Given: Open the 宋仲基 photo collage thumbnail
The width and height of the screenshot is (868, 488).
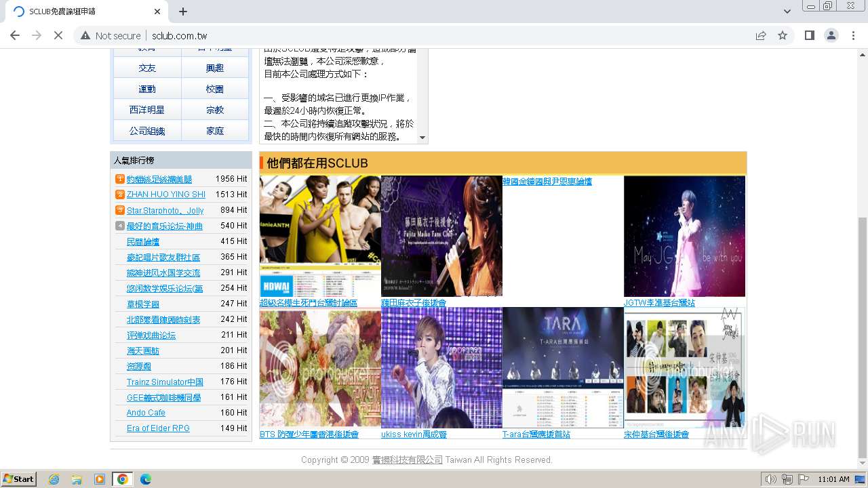Looking at the screenshot, I should pyautogui.click(x=684, y=368).
